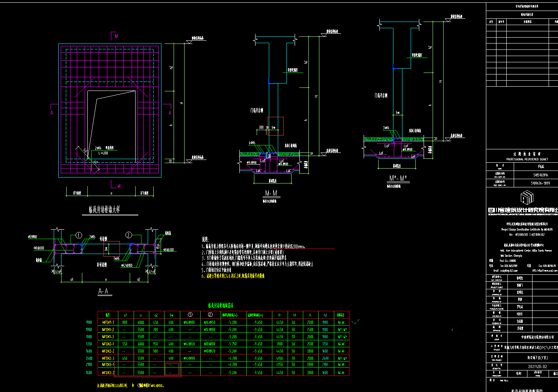The height and width of the screenshot is (392, 558).
Task: Click the yellow note line 6 in the notes
Action: point(233,276)
